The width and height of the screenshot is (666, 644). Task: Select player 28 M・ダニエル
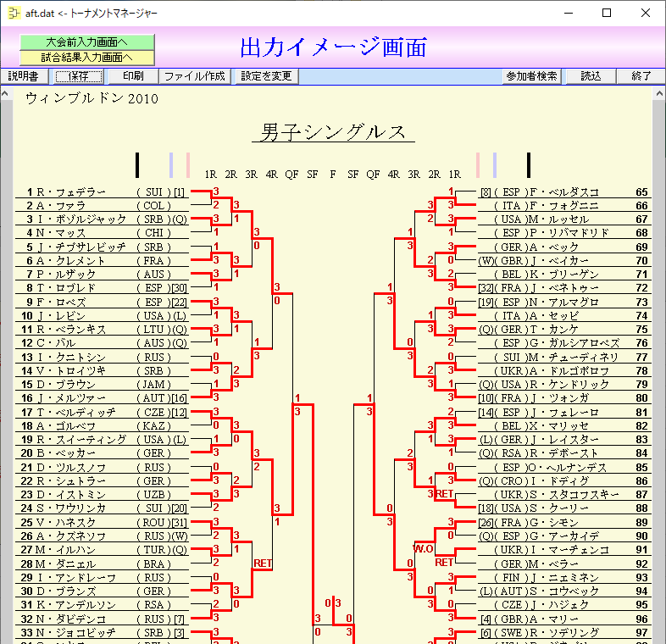point(102,564)
